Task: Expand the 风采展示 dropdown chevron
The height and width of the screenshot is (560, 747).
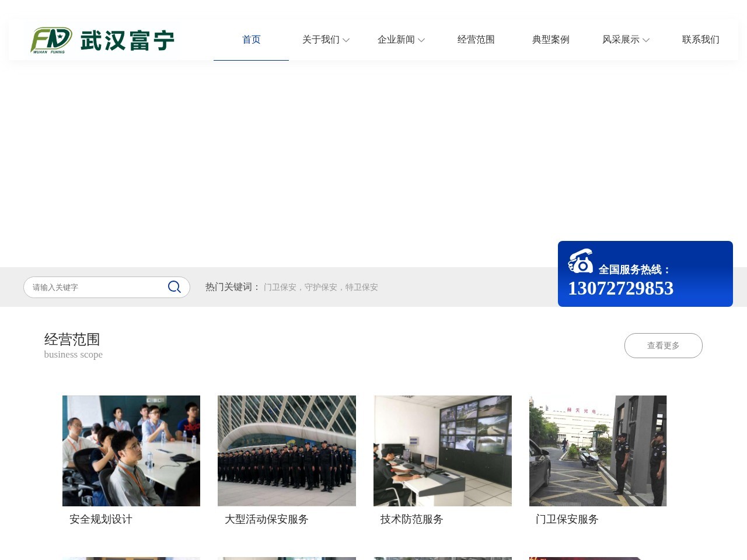Action: tap(646, 40)
